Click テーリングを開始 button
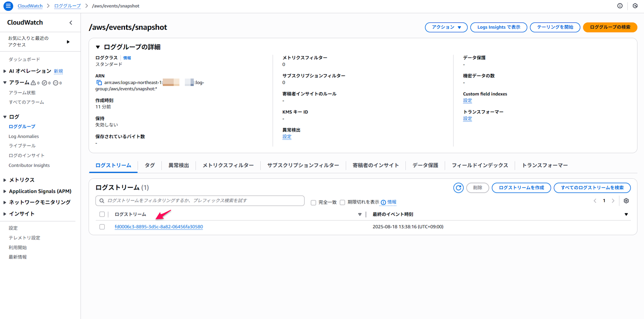 [x=555, y=27]
